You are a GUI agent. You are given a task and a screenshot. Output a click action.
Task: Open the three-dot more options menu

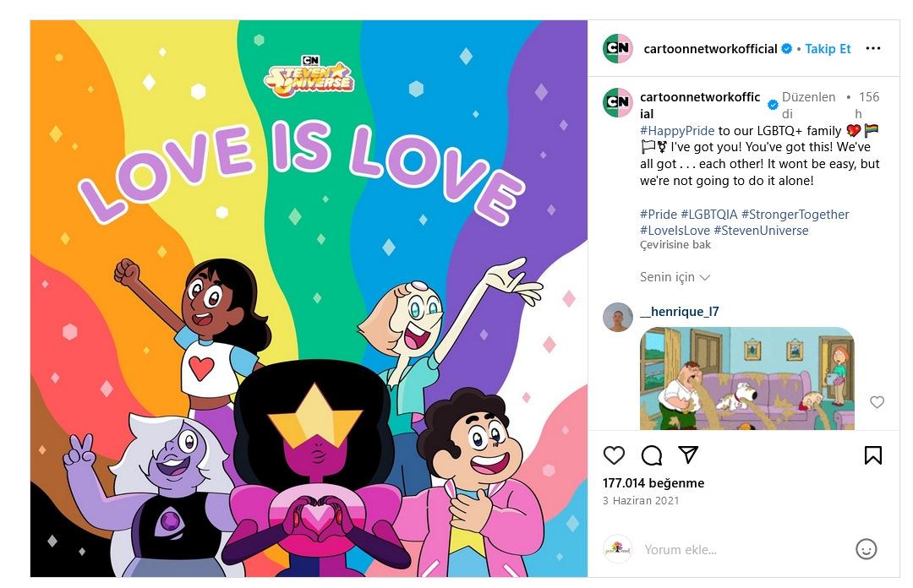click(872, 48)
